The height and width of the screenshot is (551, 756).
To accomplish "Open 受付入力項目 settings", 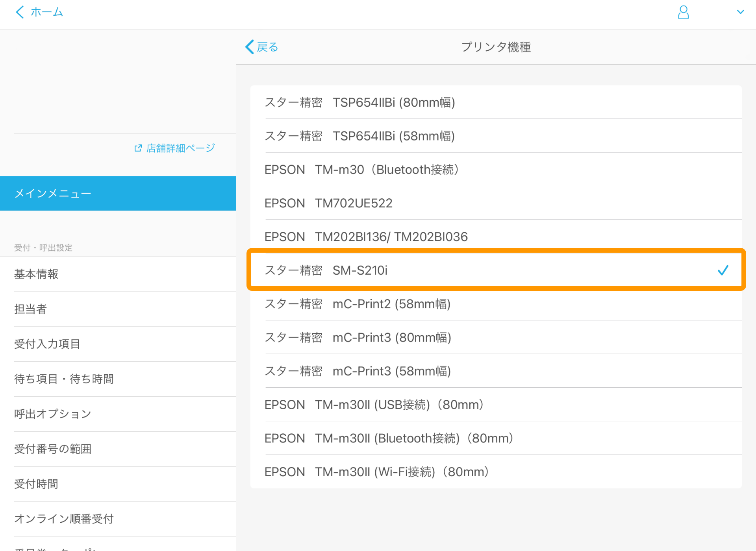I will [118, 344].
